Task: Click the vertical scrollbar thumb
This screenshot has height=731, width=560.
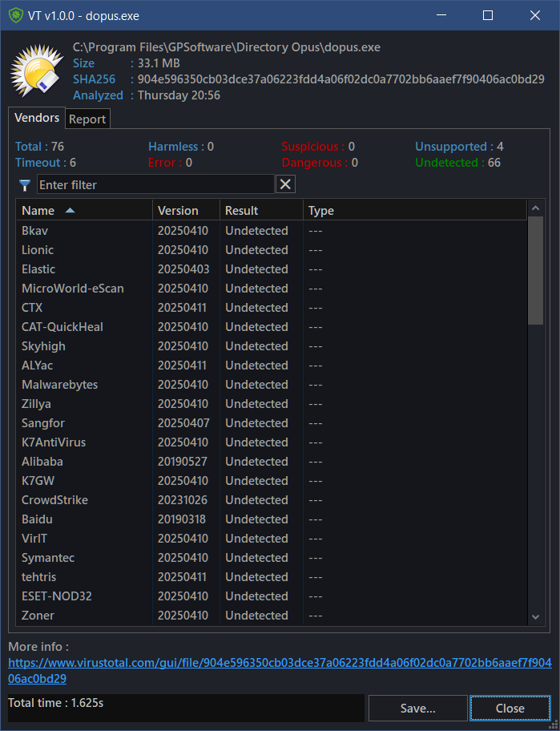Action: pos(535,270)
